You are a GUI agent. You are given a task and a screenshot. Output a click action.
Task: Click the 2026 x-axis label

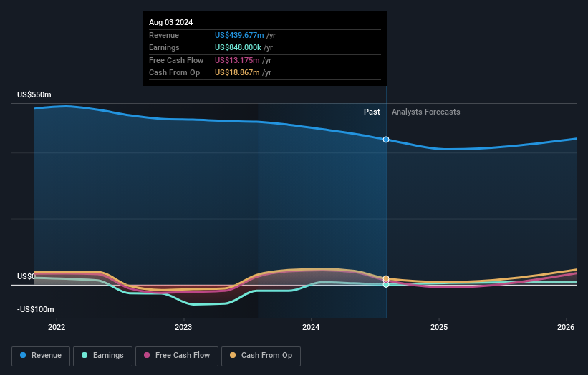(x=566, y=327)
